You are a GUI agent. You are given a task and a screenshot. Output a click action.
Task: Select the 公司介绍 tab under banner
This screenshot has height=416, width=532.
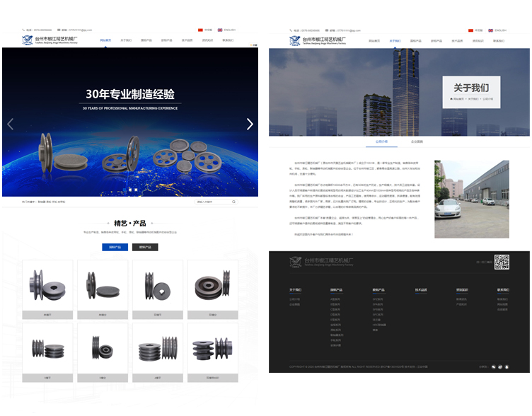coord(381,141)
